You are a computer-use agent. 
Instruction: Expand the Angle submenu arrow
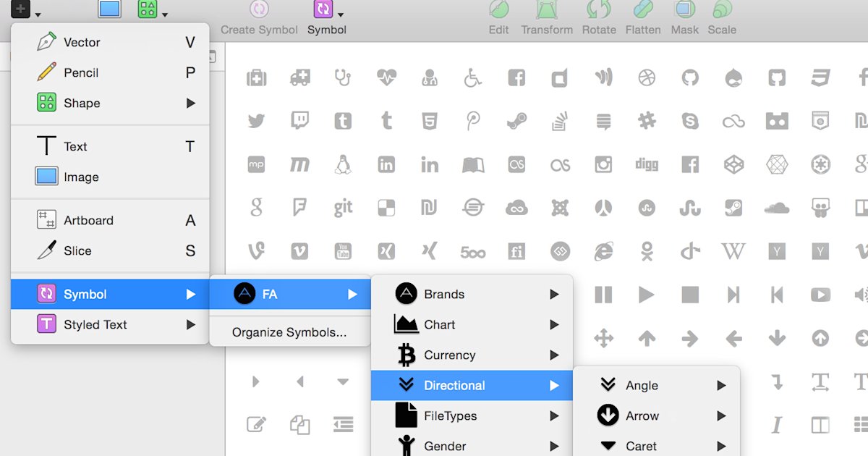click(721, 385)
